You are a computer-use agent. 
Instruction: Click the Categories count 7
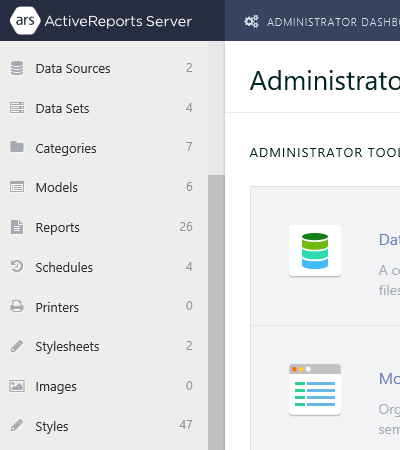189,147
